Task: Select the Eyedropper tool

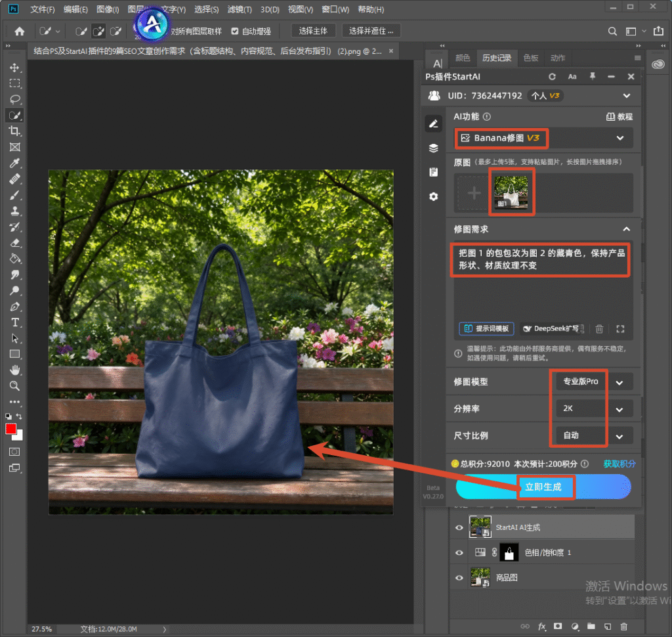Action: pos(14,163)
